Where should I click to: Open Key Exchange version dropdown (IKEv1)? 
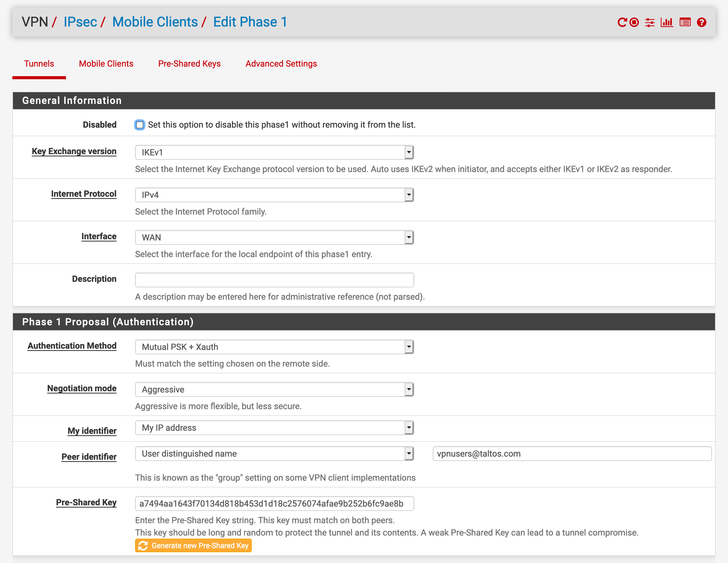pyautogui.click(x=274, y=152)
